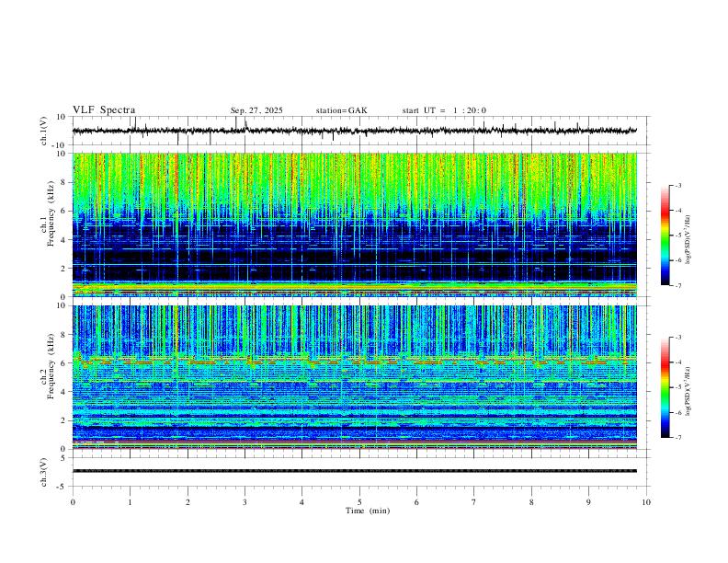Click the ch.1 color bar log(PSD) label

(x=688, y=239)
